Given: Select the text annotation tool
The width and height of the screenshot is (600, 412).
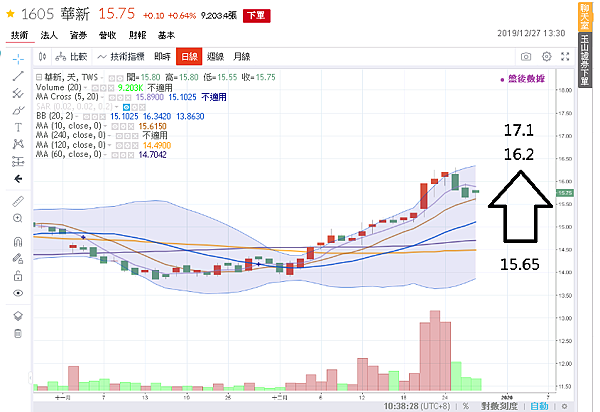Looking at the screenshot, I should tap(18, 127).
